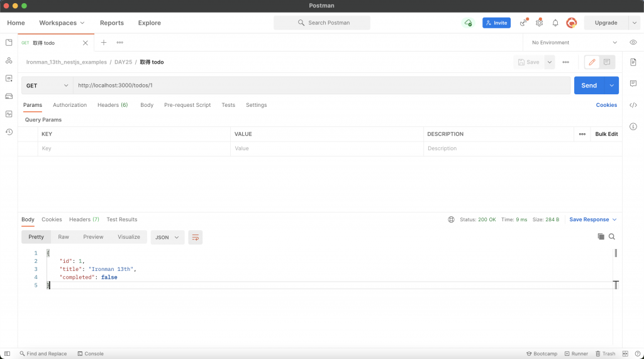
Task: Open the Pre-request Script tab
Action: [187, 105]
